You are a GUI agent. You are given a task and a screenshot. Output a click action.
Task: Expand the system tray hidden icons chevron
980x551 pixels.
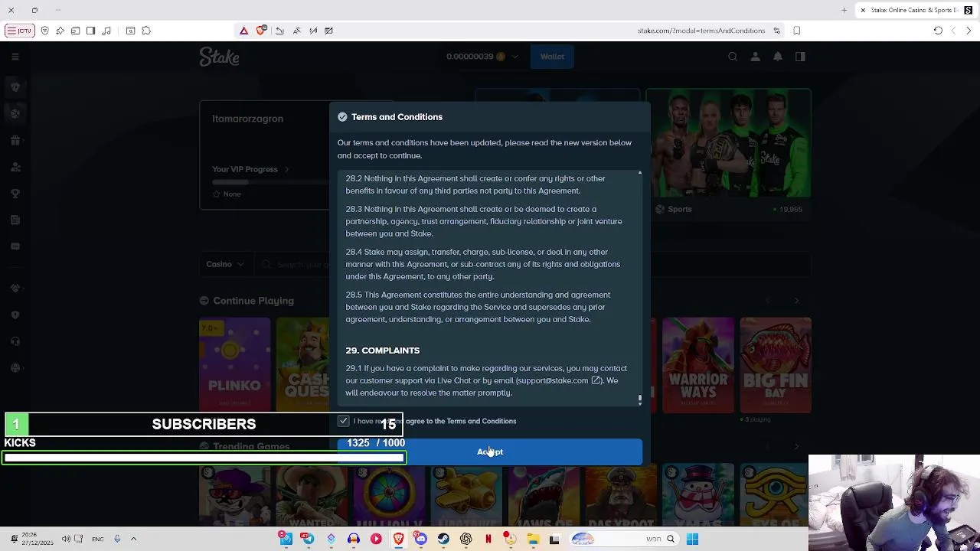pyautogui.click(x=133, y=539)
